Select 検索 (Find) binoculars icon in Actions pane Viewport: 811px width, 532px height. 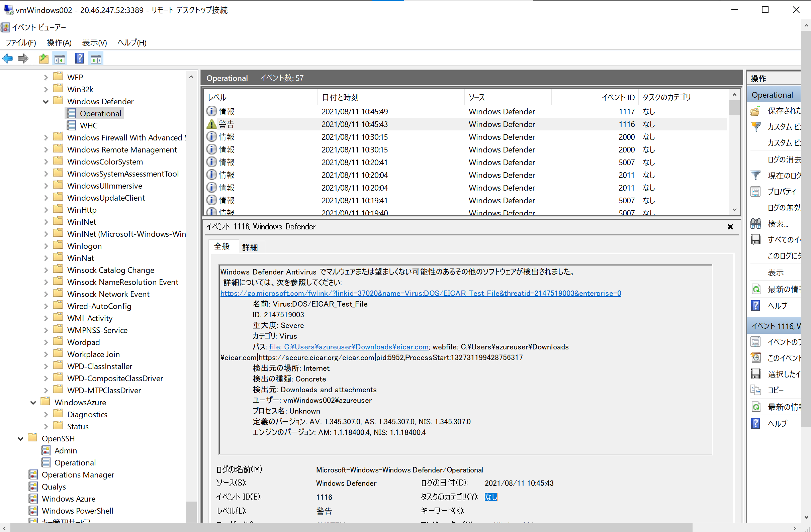click(x=756, y=223)
